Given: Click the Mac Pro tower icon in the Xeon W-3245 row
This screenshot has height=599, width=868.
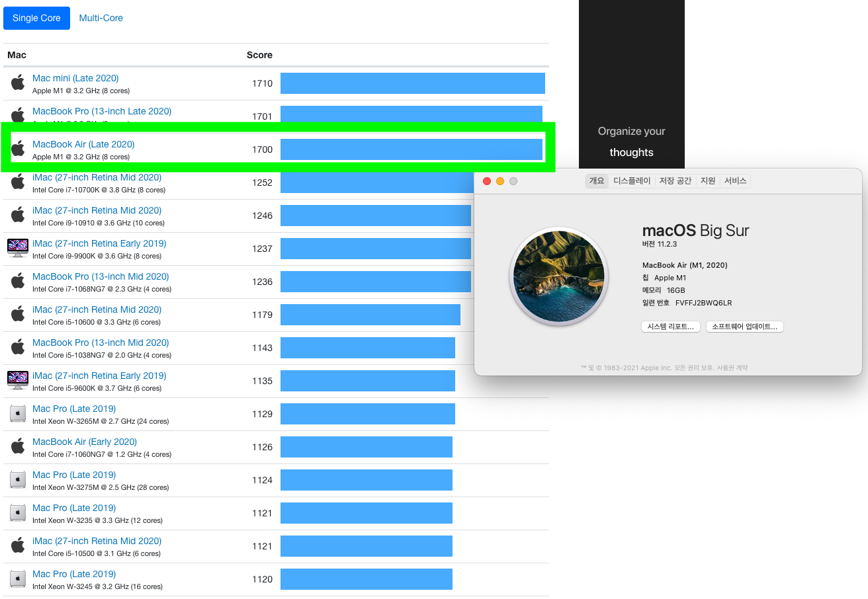Looking at the screenshot, I should (18, 579).
